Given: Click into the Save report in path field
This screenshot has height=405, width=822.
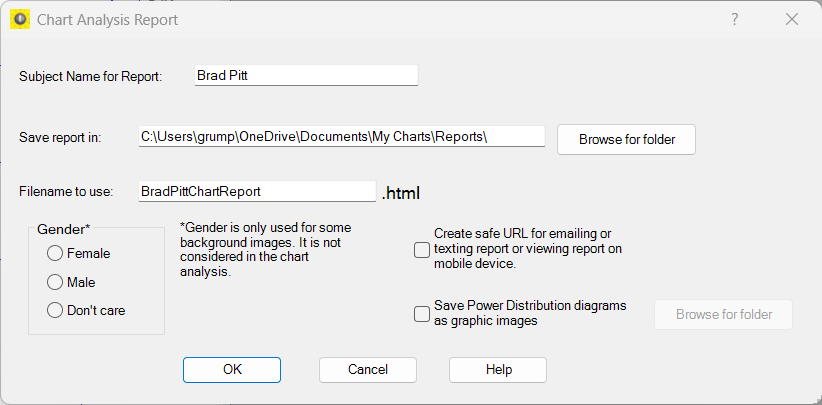Looking at the screenshot, I should coord(341,136).
